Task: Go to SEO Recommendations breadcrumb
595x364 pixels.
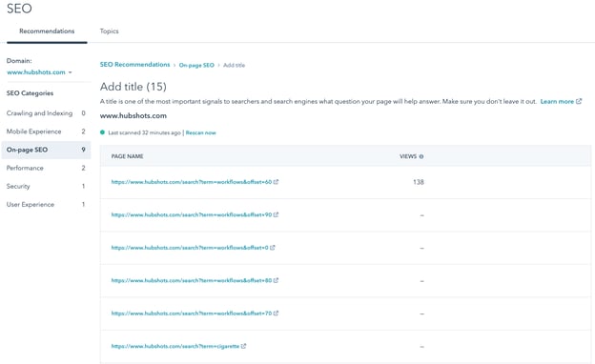Action: (134, 65)
